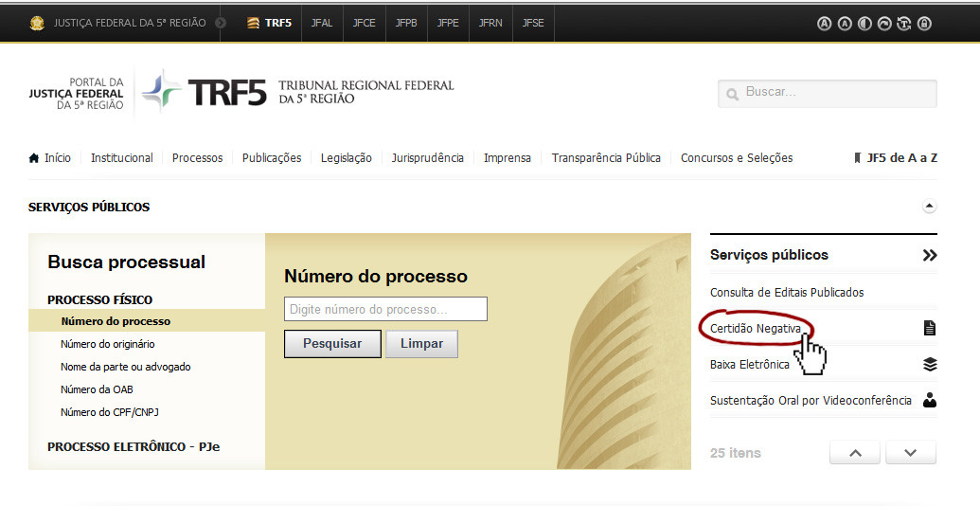
Task: Toggle the high contrast icon
Action: point(864,24)
